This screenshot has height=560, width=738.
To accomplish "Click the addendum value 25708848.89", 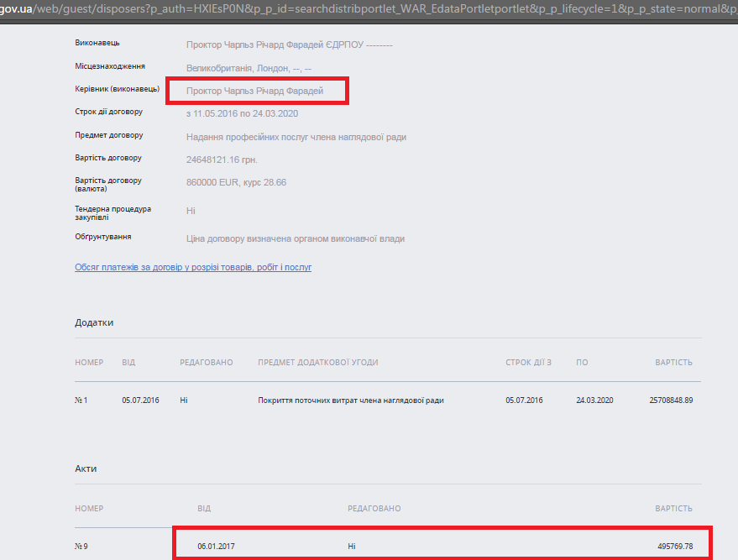I will [671, 400].
